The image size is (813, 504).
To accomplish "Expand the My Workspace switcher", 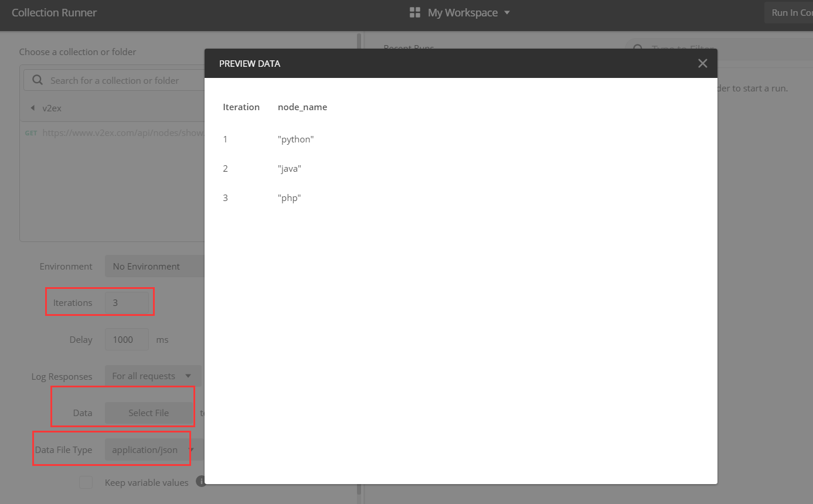I will click(507, 12).
